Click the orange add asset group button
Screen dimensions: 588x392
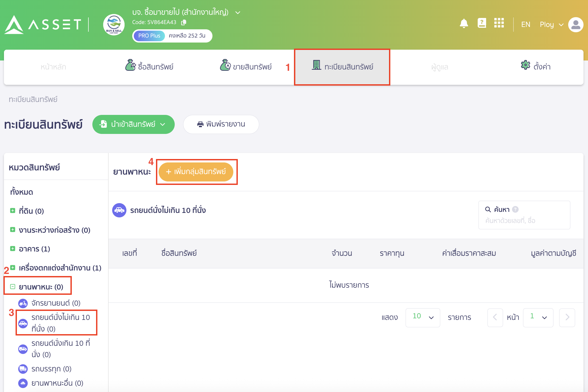click(196, 172)
